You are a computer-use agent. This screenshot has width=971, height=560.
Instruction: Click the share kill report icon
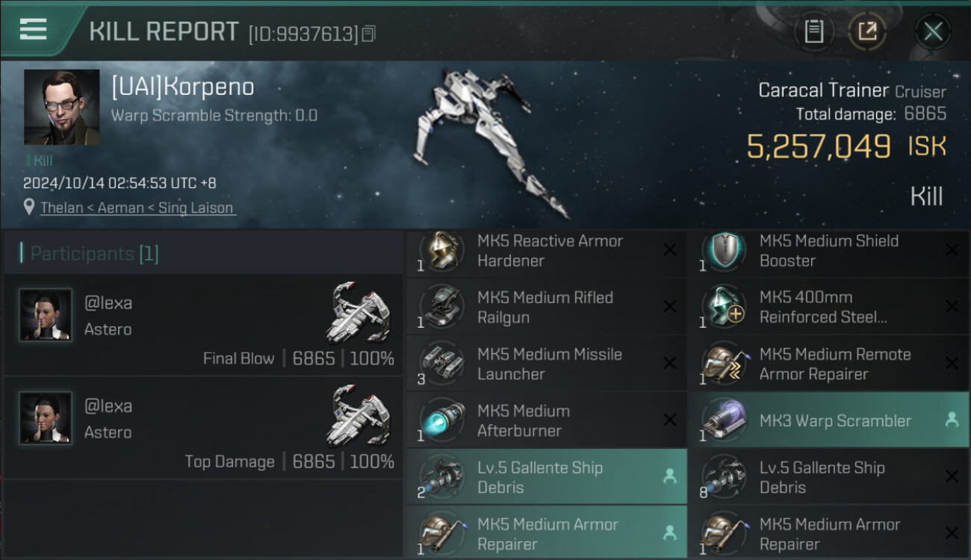point(867,31)
